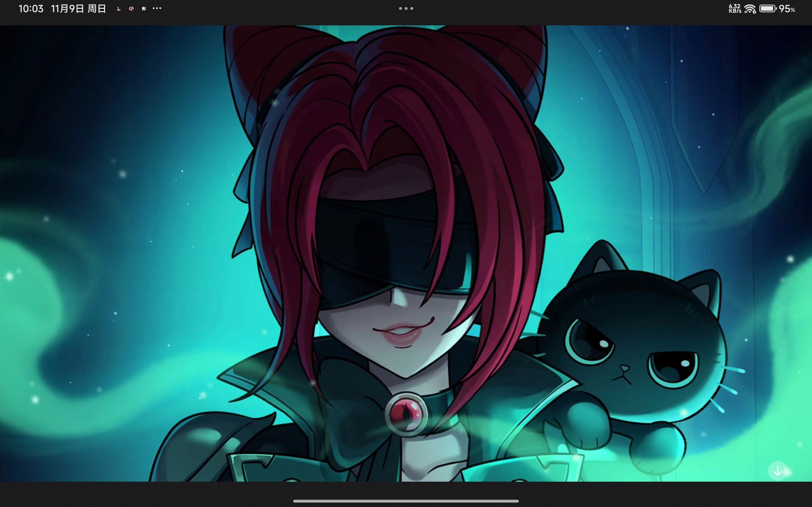812x507 pixels.
Task: Tap the 6.32 KB/s network speed indicator
Action: tap(734, 9)
